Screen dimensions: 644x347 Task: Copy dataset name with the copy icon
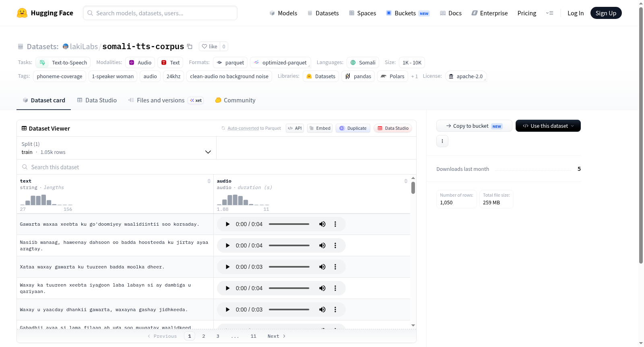pos(190,46)
